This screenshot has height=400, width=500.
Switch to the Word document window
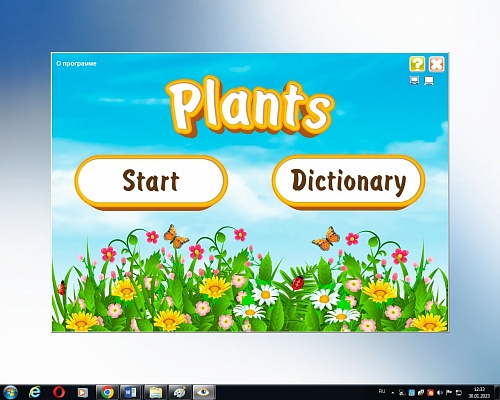pos(131,392)
